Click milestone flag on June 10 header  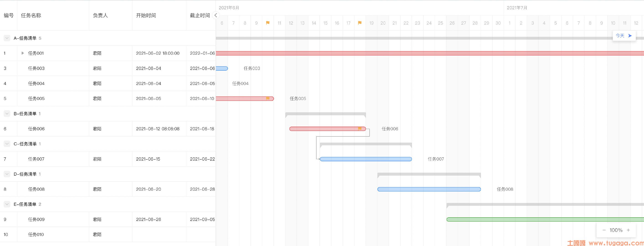coord(268,23)
